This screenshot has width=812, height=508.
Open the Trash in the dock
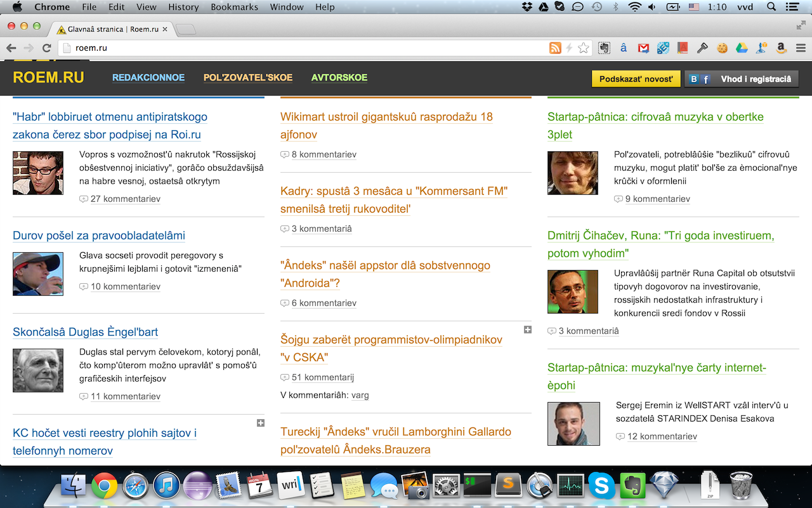[x=741, y=486]
